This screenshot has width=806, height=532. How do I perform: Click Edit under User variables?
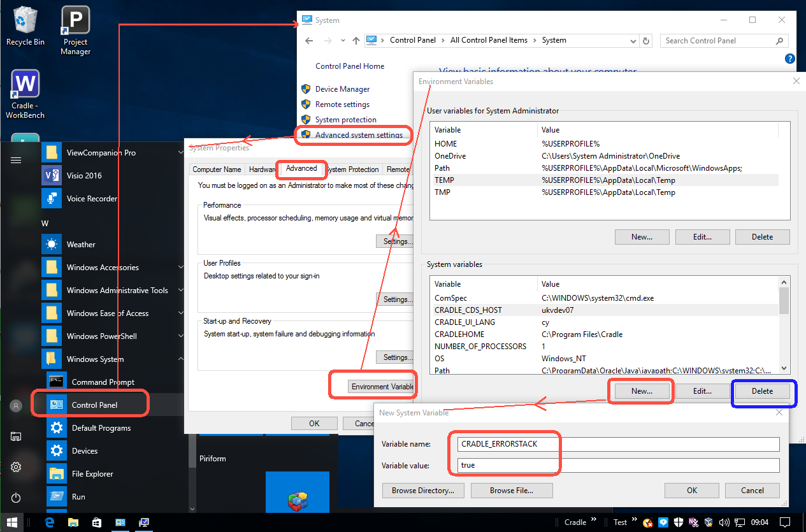pos(702,237)
